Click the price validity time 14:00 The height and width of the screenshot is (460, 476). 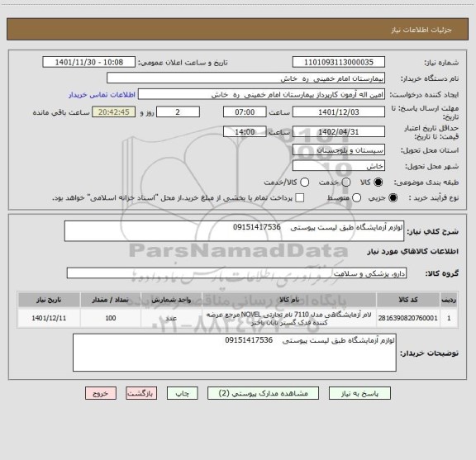(245, 131)
